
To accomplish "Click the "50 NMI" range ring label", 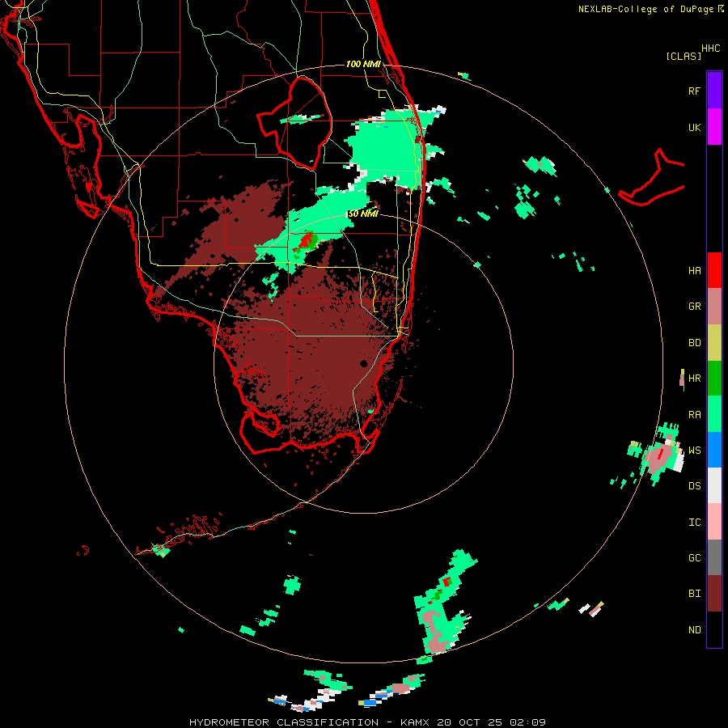I will (363, 214).
